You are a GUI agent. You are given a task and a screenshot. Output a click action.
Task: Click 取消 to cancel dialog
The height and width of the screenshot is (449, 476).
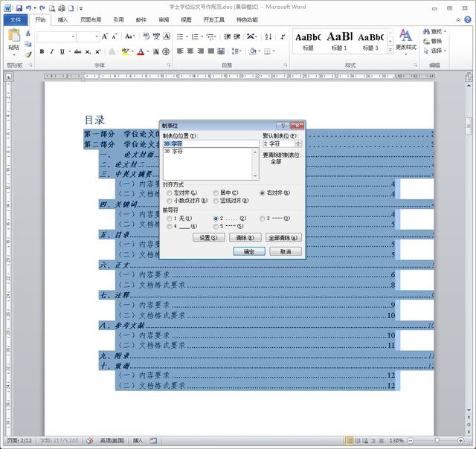tap(286, 251)
